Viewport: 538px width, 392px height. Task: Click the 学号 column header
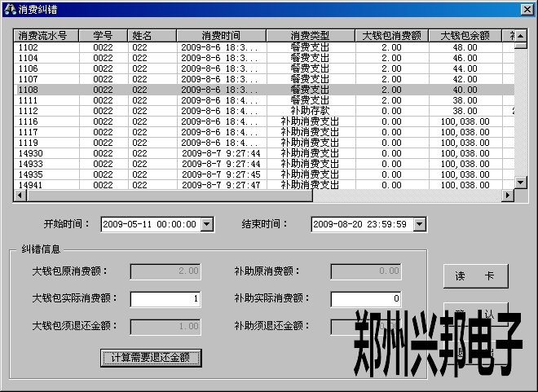[103, 36]
